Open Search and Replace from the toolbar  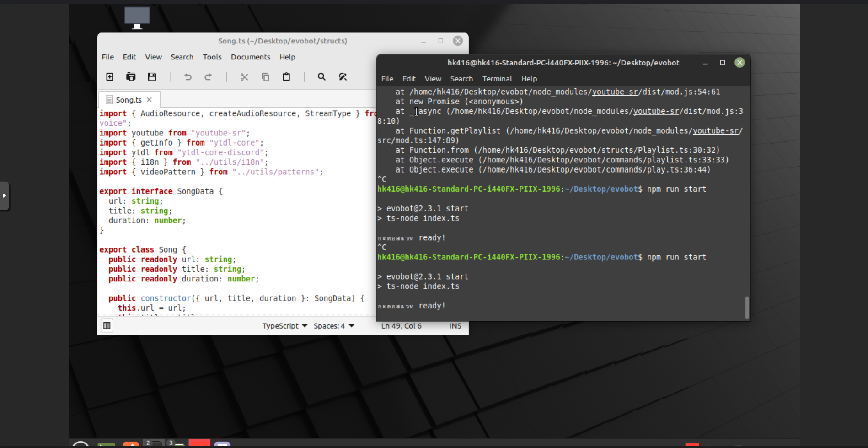(343, 77)
